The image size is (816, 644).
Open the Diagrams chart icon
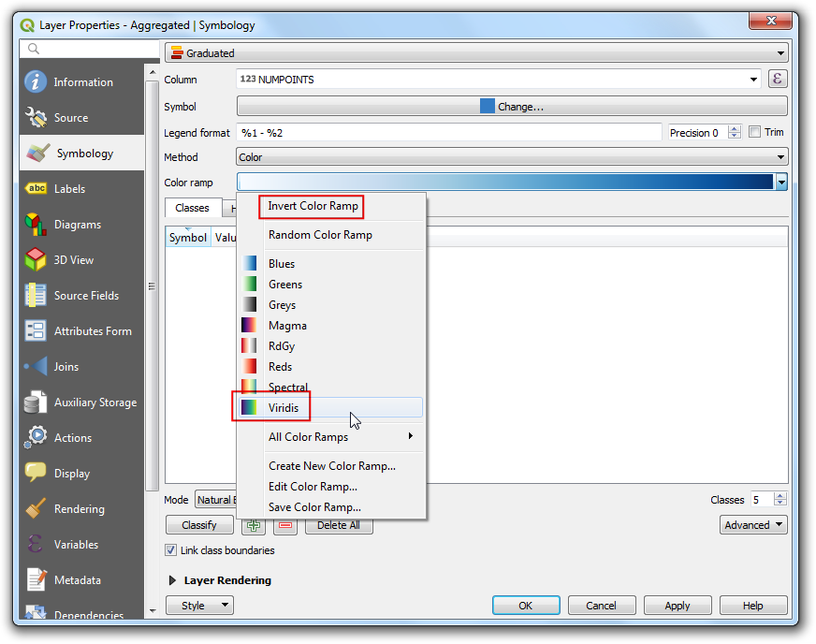36,224
